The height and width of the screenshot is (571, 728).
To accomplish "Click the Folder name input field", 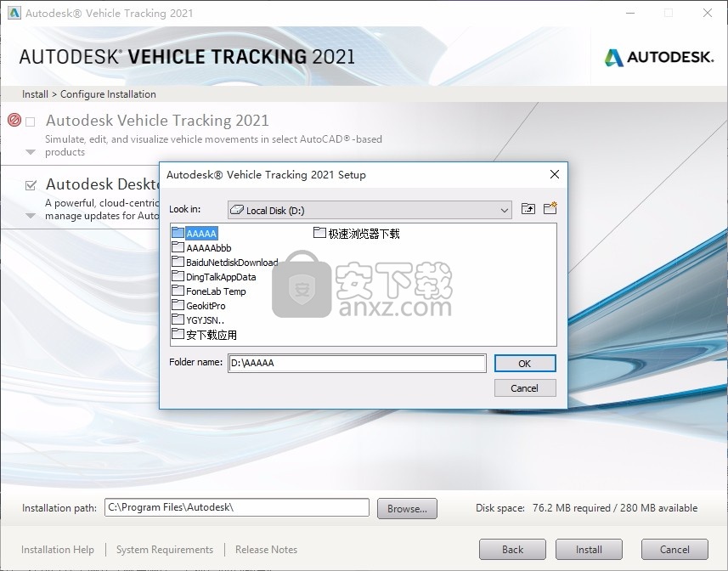I will tap(357, 363).
